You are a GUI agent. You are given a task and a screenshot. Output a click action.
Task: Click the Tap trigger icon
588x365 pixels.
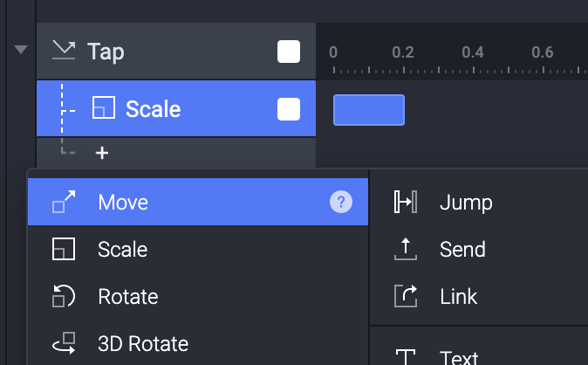coord(64,51)
